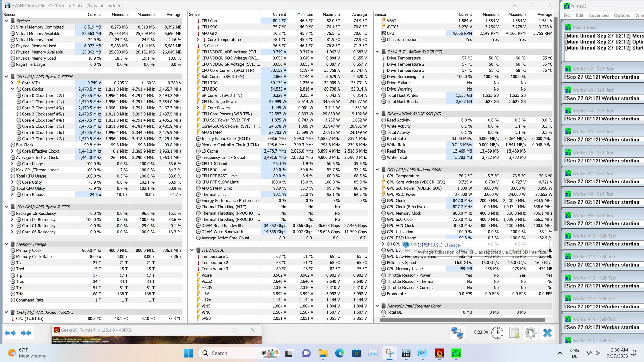Select the CPU Package Power row

pos(281,102)
